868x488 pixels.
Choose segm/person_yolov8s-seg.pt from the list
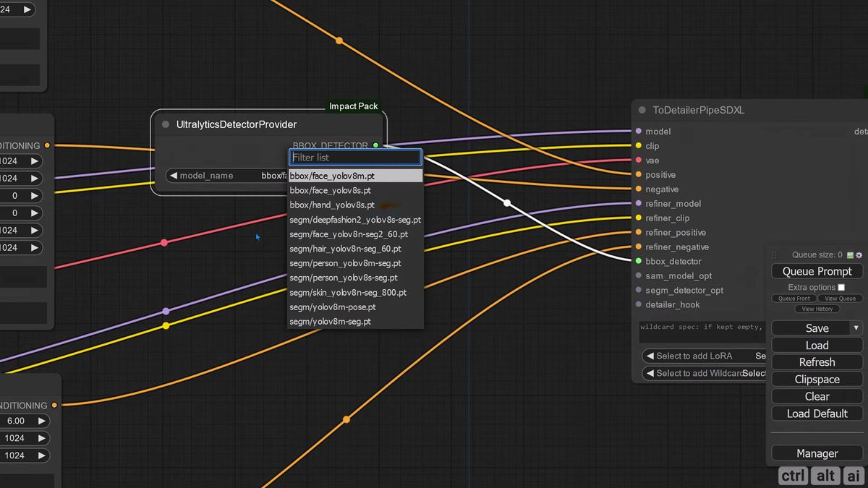tap(355, 278)
